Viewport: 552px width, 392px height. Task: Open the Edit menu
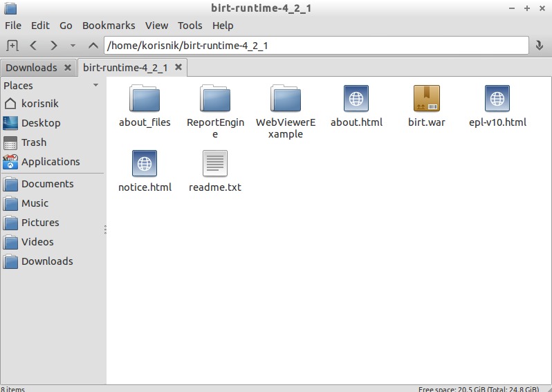coord(40,26)
